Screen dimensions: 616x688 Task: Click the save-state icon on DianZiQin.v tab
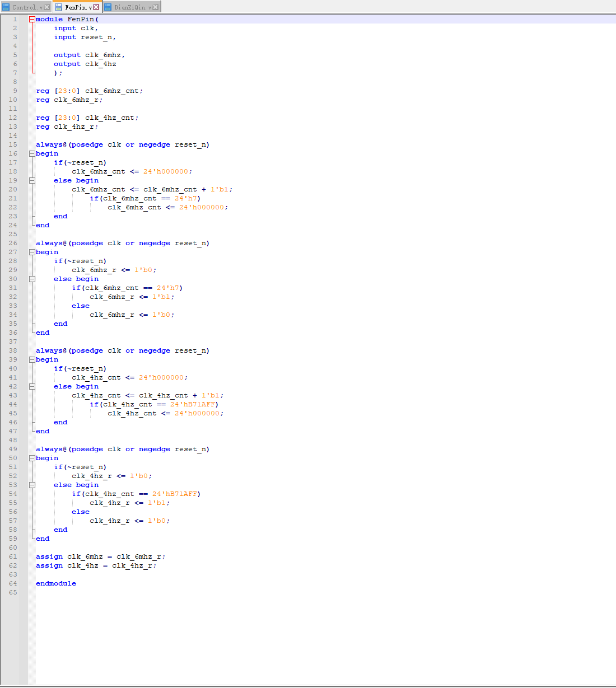click(108, 7)
